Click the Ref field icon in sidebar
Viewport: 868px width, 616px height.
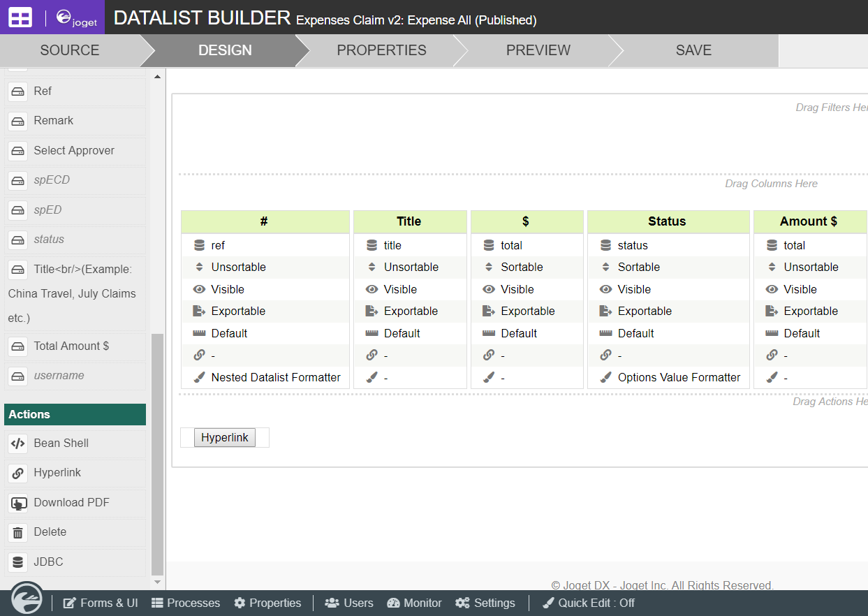(x=18, y=91)
